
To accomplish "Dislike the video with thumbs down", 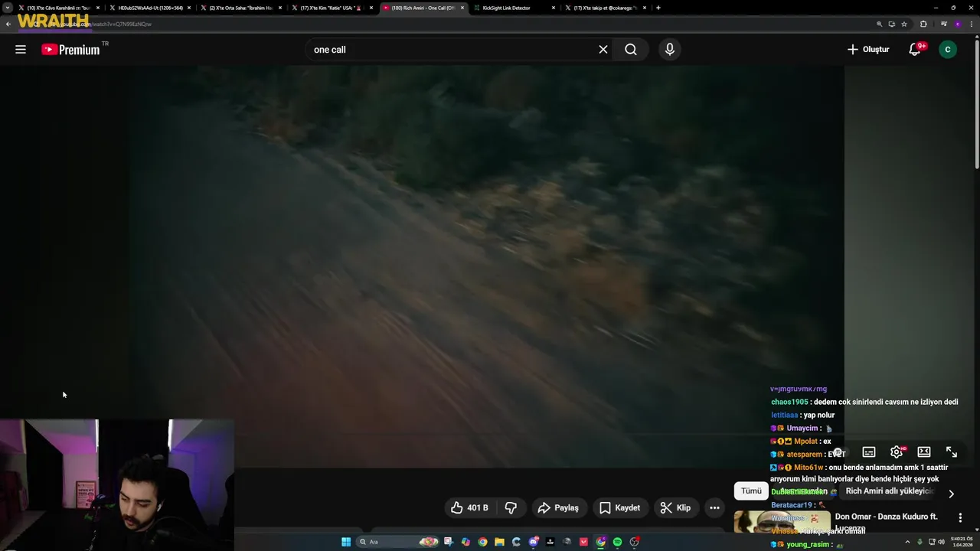I will (511, 507).
